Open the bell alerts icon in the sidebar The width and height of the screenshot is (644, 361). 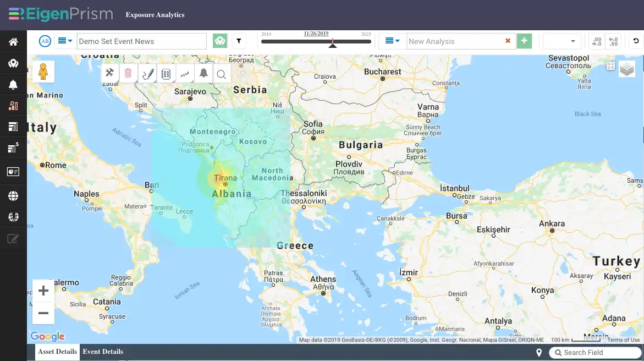[13, 85]
